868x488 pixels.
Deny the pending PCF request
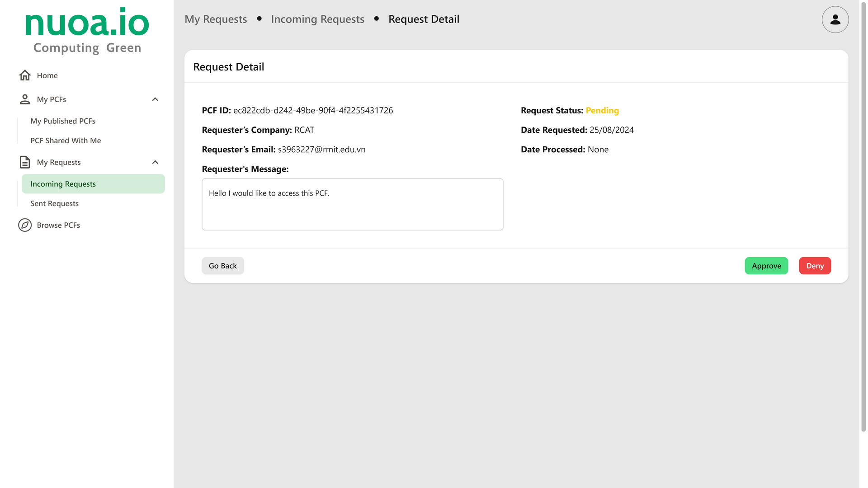[x=815, y=266]
